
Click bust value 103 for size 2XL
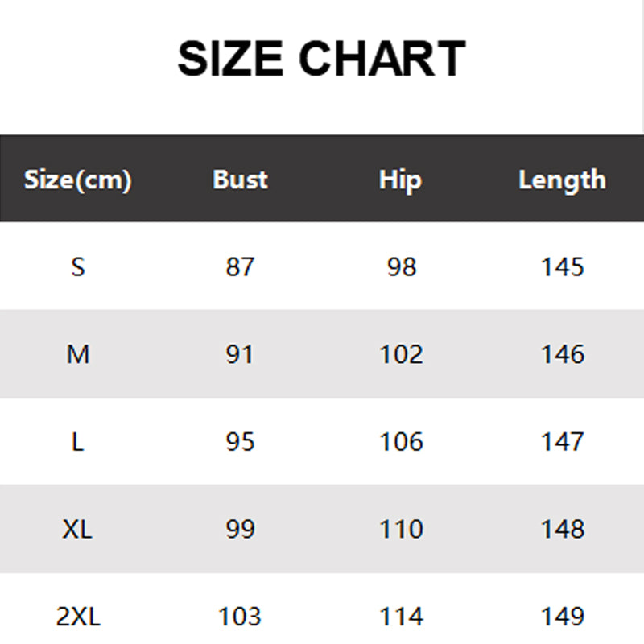click(240, 617)
